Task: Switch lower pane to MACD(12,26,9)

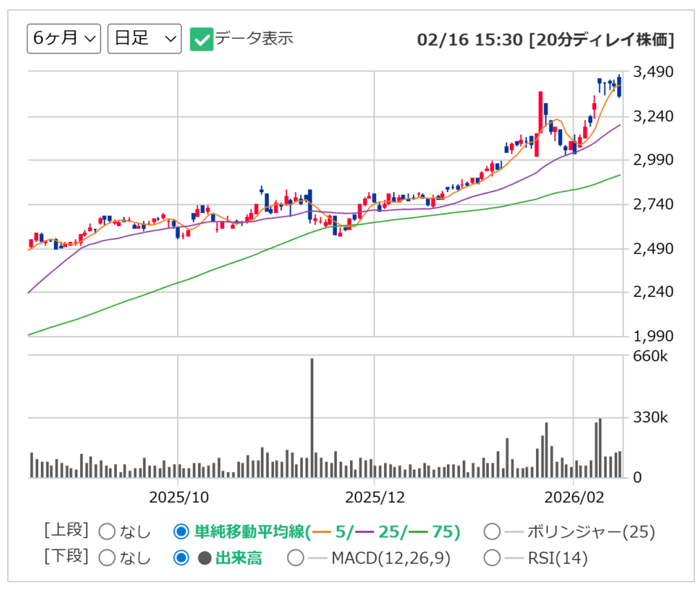Action: coord(297,558)
